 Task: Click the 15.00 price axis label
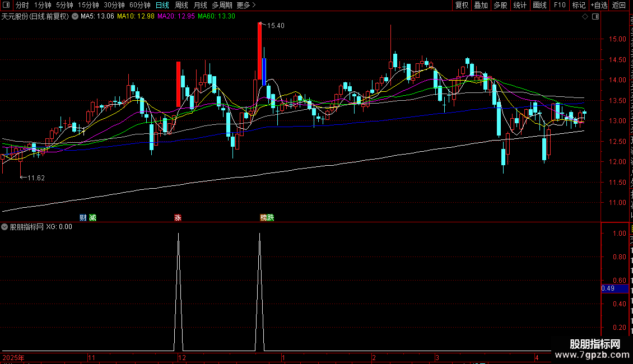(x=618, y=39)
